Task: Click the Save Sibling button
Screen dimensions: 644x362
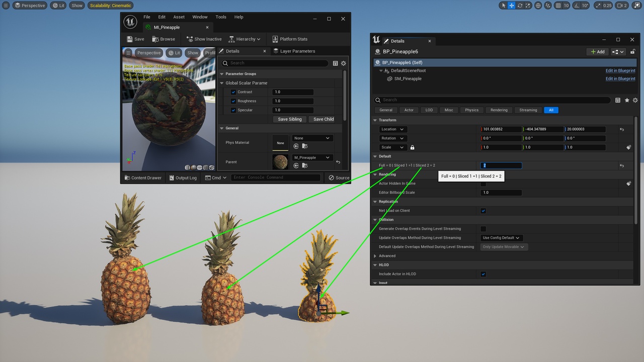Action: pos(289,119)
